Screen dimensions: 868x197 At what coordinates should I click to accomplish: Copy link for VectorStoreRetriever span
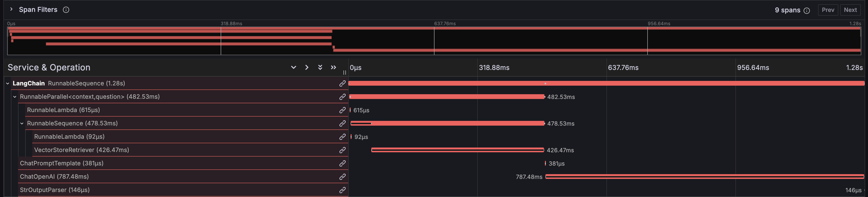coord(342,150)
